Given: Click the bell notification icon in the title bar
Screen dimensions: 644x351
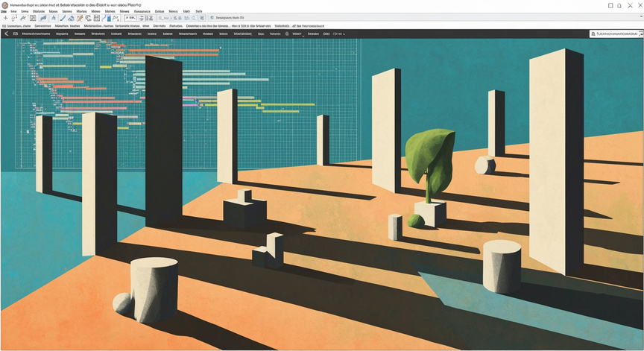Looking at the screenshot, I should [x=619, y=5].
